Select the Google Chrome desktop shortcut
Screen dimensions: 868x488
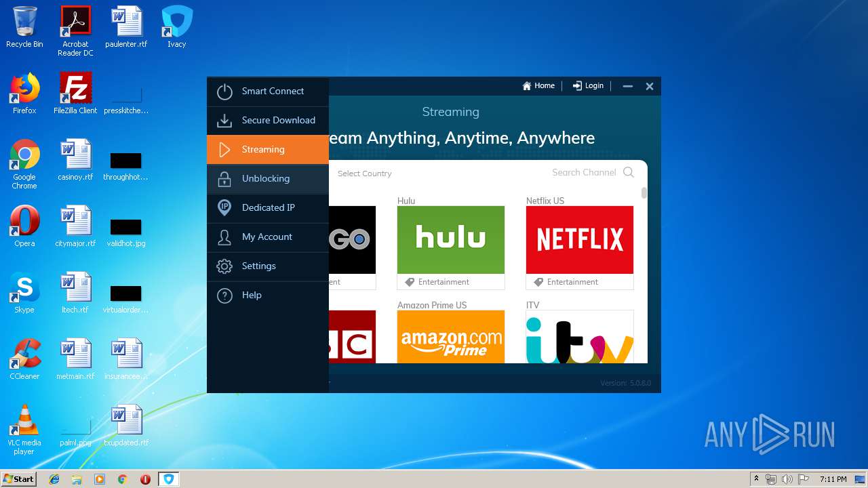point(24,164)
